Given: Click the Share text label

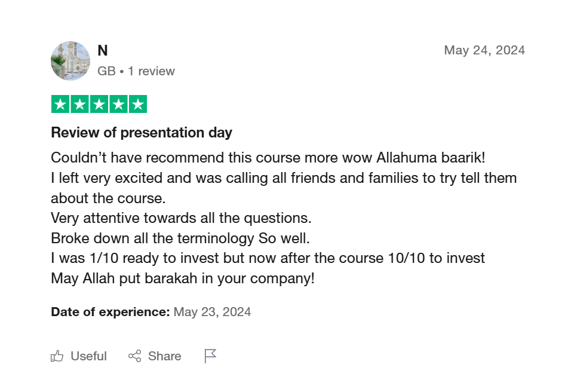Looking at the screenshot, I should [164, 356].
